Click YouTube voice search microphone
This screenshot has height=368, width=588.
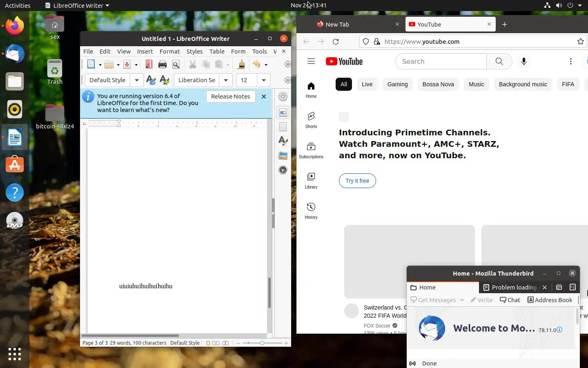(x=524, y=61)
